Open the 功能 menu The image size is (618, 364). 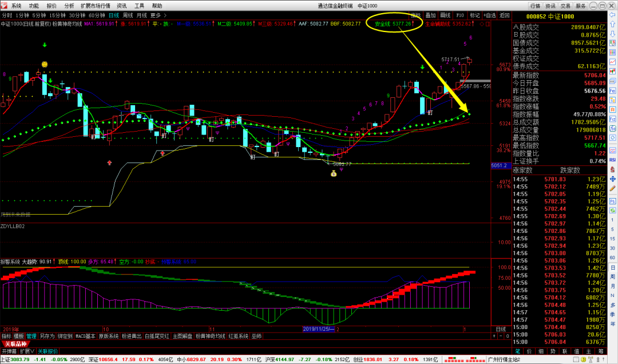point(34,6)
